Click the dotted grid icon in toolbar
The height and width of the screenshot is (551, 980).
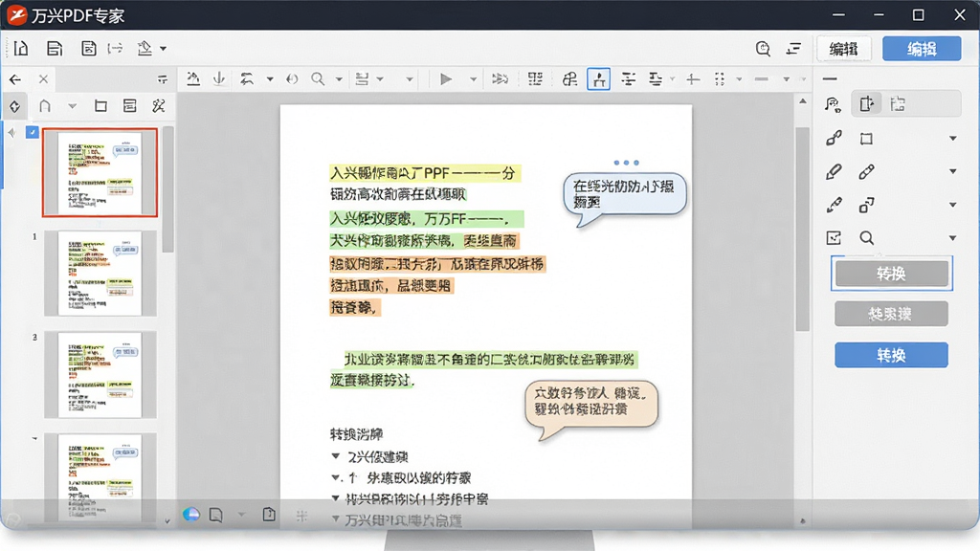(535, 78)
